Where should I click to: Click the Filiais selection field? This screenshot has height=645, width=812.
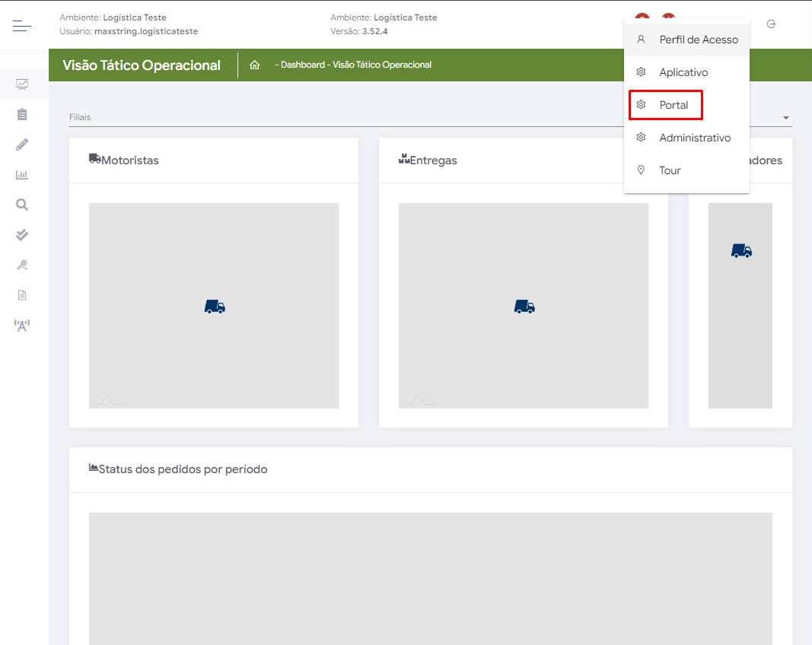tap(342, 117)
